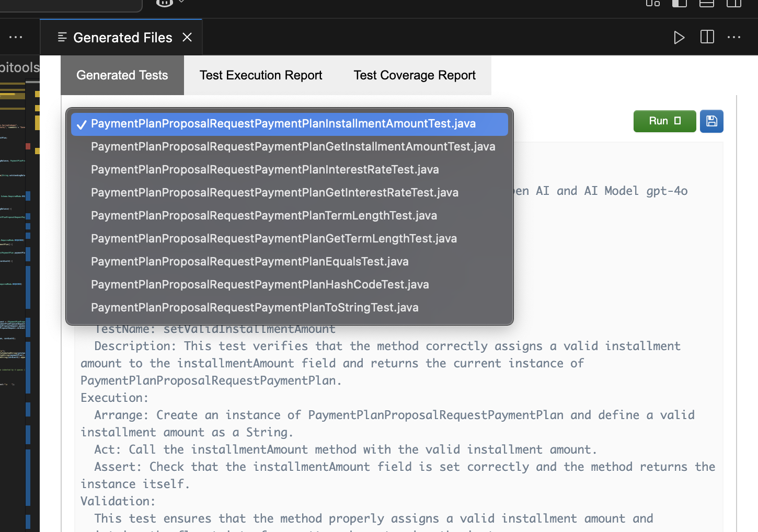Switch to Test Coverage Report tab
Screen dimensions: 758x532
click(415, 75)
